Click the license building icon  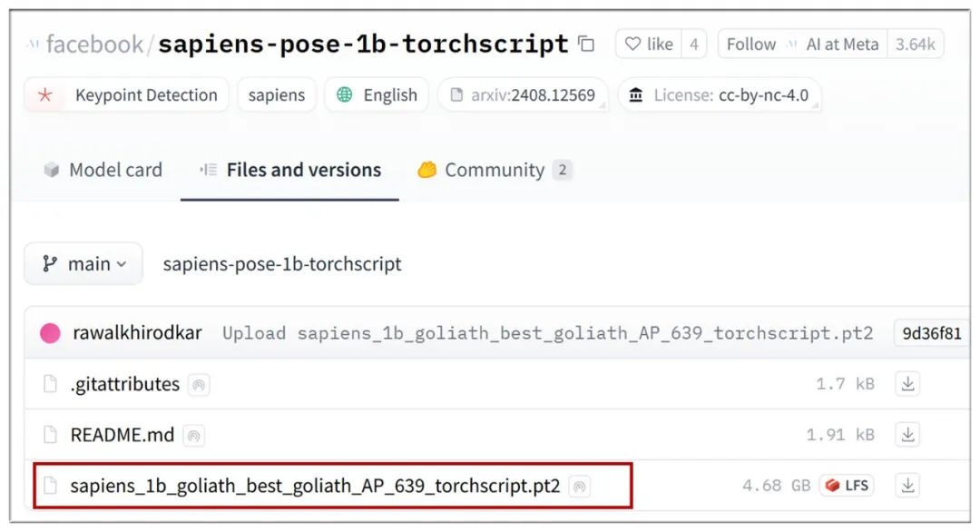click(635, 95)
